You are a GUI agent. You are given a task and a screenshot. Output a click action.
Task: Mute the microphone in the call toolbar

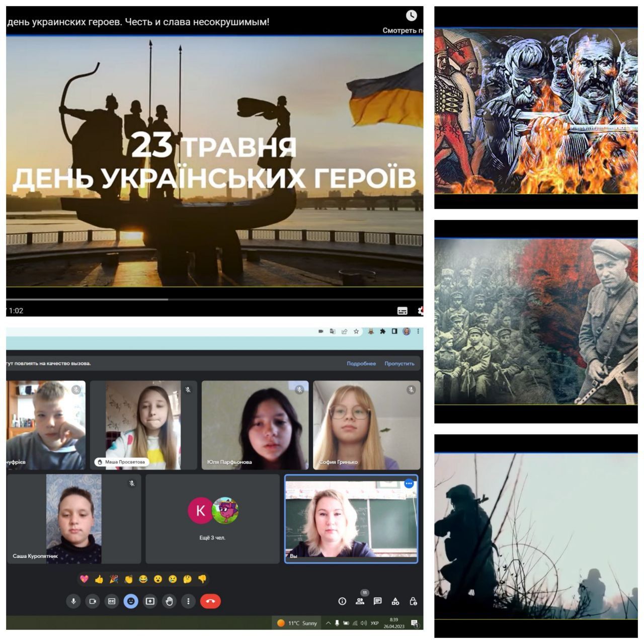coord(73,601)
